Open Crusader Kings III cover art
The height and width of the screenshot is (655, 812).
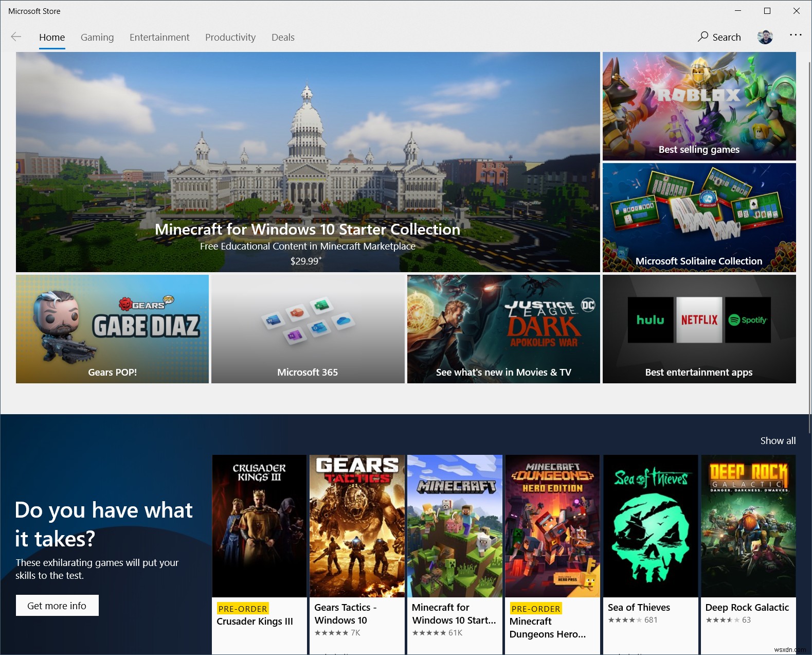[259, 526]
